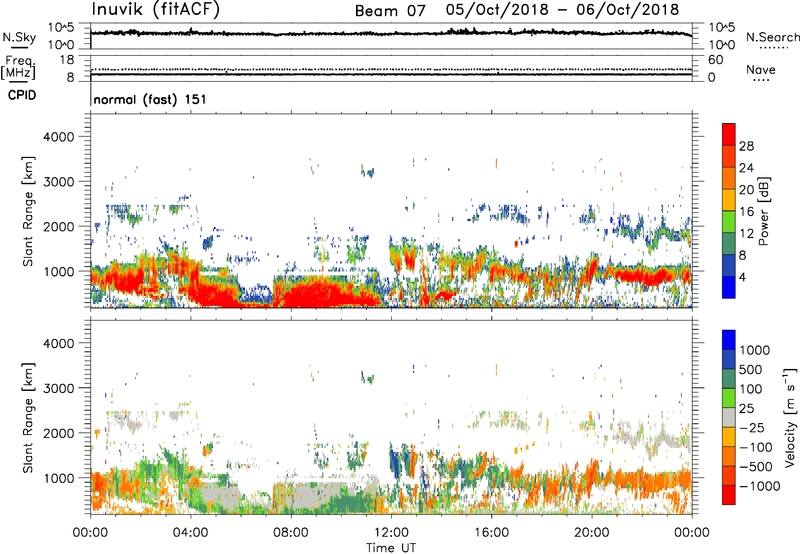
Task: Click the Power [dB] colorbar label
Action: pos(763,211)
